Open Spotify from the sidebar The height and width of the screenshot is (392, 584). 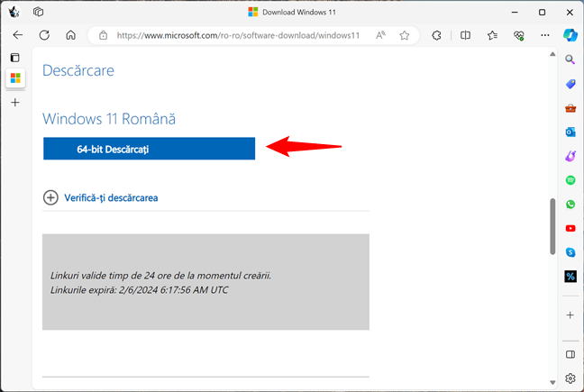click(x=570, y=180)
